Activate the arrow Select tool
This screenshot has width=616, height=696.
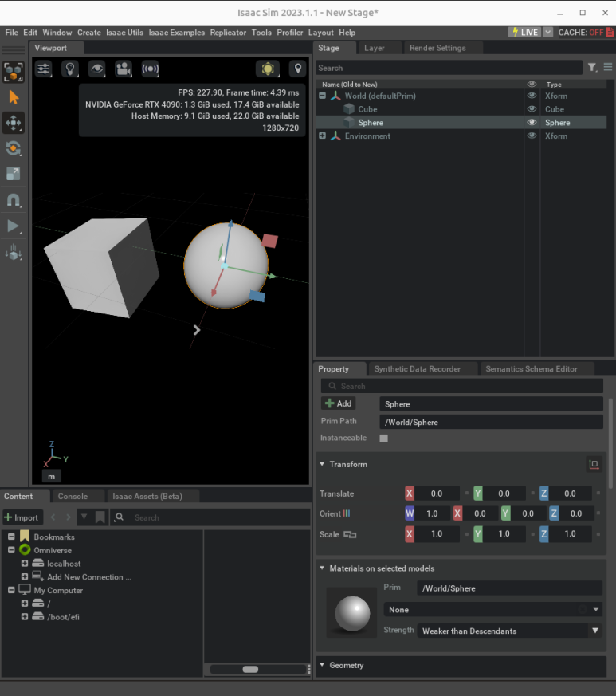pos(14,97)
